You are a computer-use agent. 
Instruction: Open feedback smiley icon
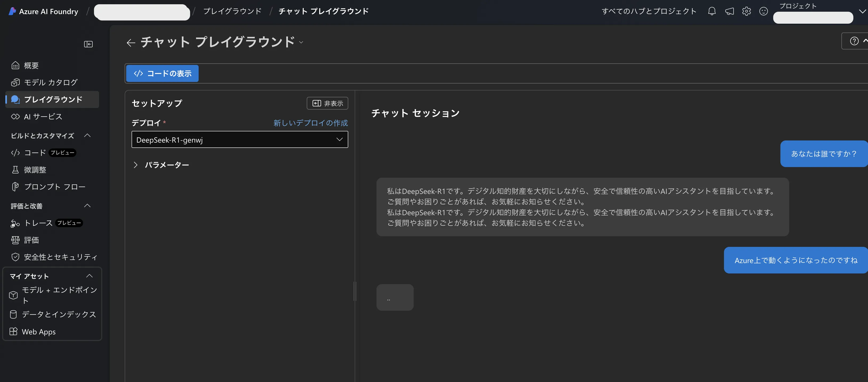[x=764, y=11]
